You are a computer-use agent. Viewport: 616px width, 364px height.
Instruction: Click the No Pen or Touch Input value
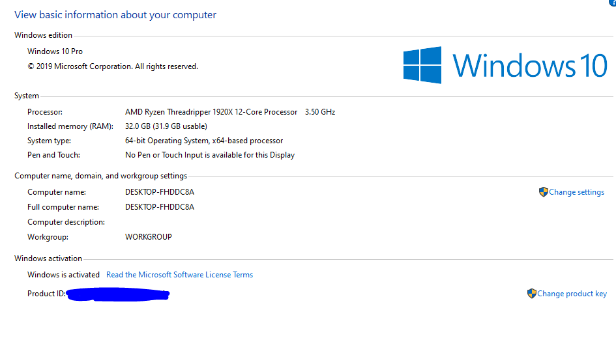pyautogui.click(x=210, y=155)
